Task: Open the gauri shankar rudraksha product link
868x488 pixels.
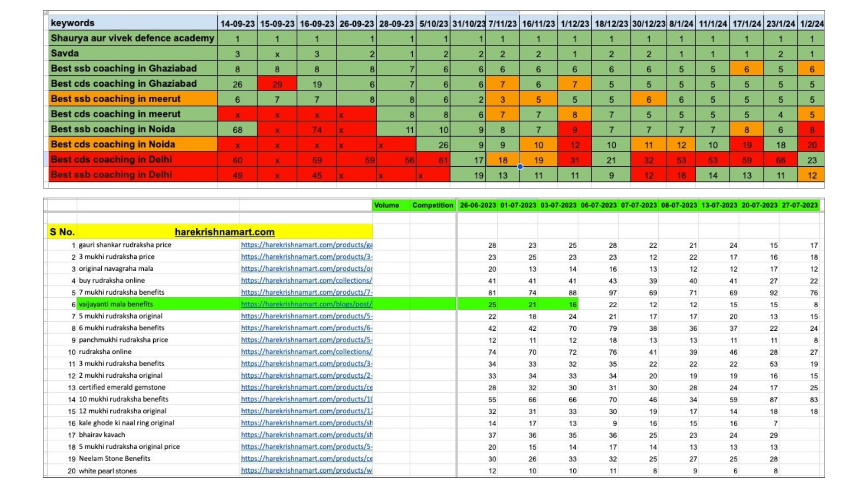Action: pyautogui.click(x=307, y=245)
